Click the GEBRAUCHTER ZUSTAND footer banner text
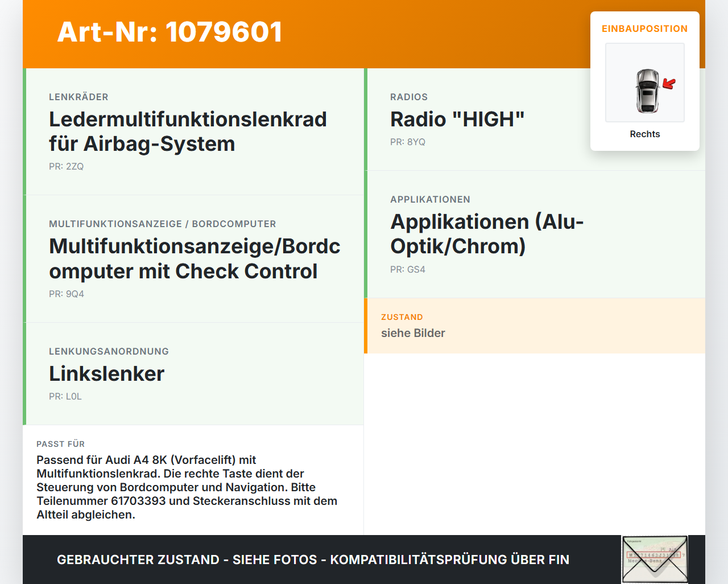 pyautogui.click(x=313, y=560)
